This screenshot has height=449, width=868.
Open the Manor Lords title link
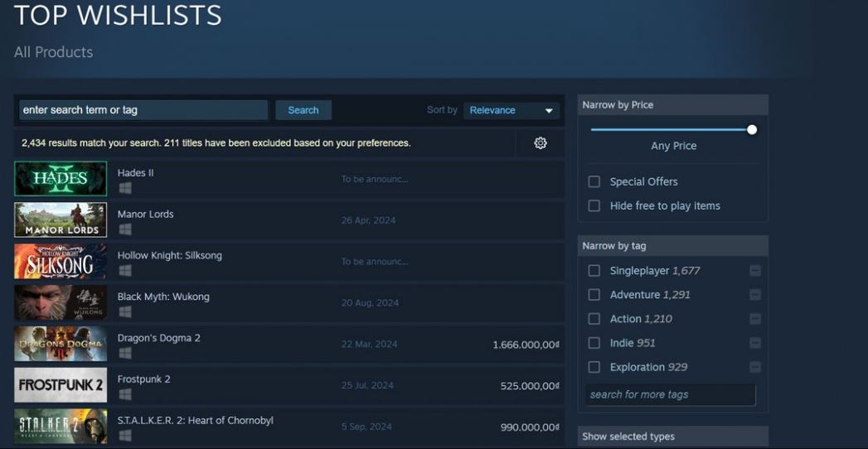[146, 214]
